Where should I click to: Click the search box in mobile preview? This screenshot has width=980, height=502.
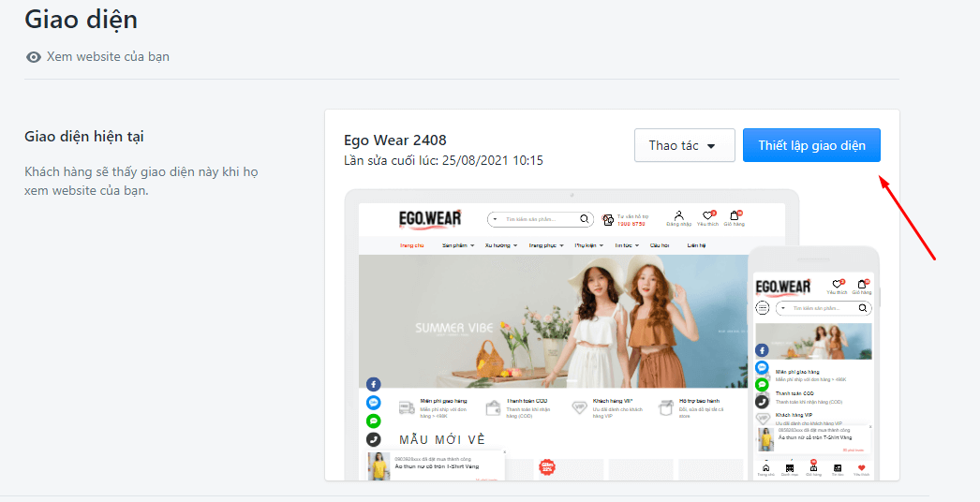(824, 308)
